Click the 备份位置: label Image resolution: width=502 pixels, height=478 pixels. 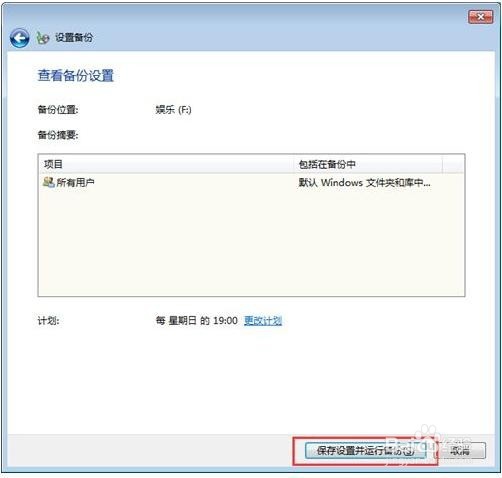(x=58, y=109)
